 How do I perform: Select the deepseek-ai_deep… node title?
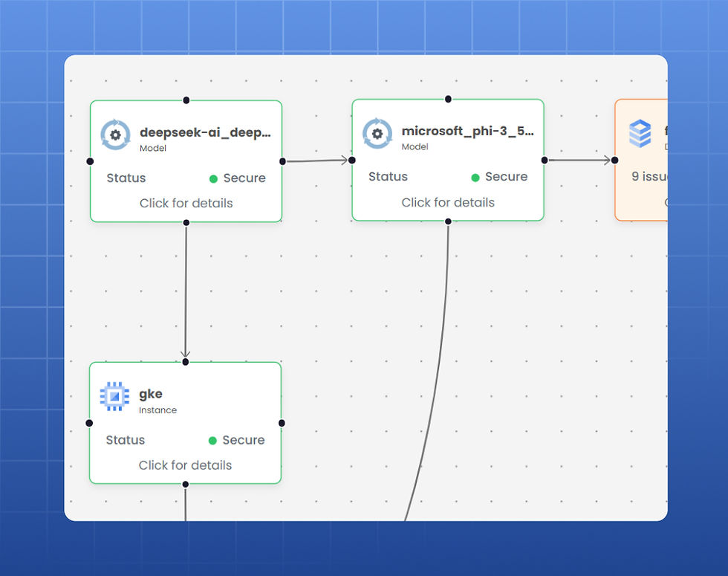pos(205,132)
